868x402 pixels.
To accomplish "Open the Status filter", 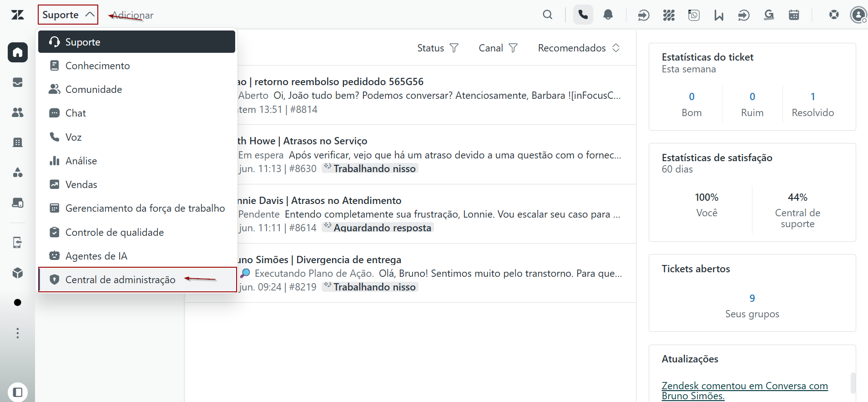I will pos(438,48).
